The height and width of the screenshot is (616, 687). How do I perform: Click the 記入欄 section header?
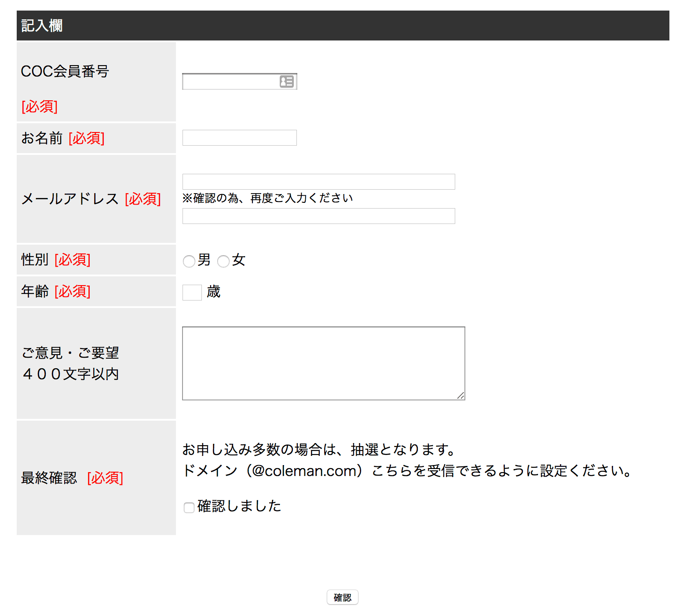click(x=42, y=26)
